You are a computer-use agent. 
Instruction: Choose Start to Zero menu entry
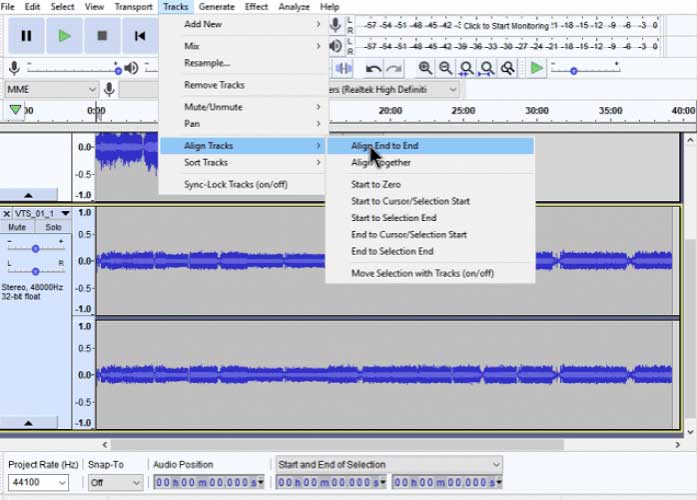376,184
